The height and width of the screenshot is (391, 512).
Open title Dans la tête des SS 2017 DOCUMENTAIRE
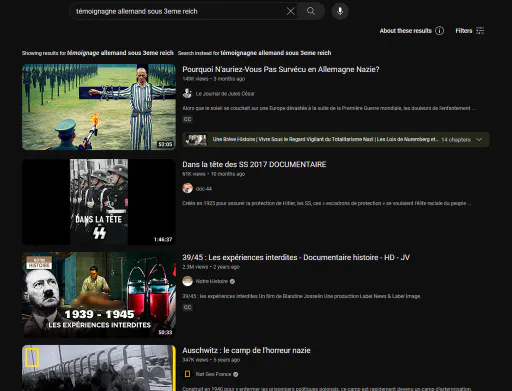point(254,164)
